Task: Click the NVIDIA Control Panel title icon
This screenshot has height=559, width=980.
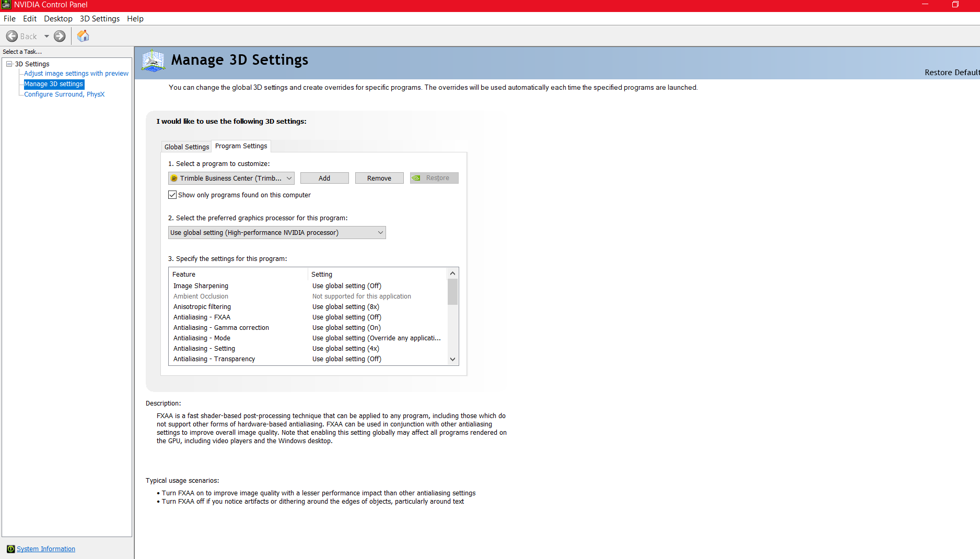Action: coord(6,5)
